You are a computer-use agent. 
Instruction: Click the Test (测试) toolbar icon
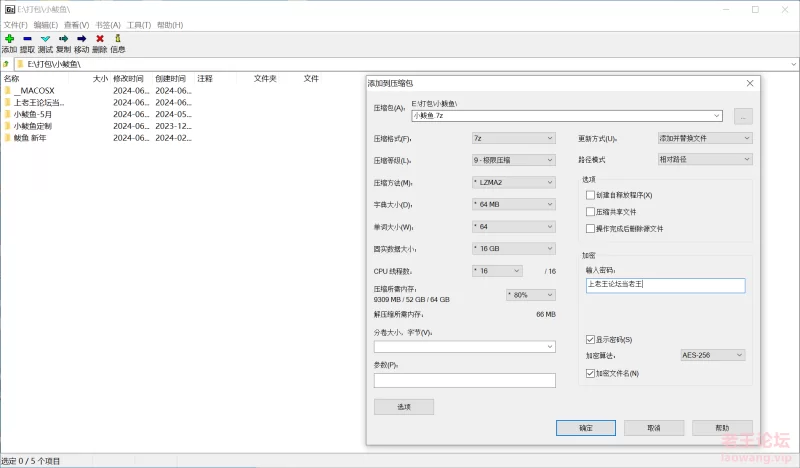tap(45, 39)
